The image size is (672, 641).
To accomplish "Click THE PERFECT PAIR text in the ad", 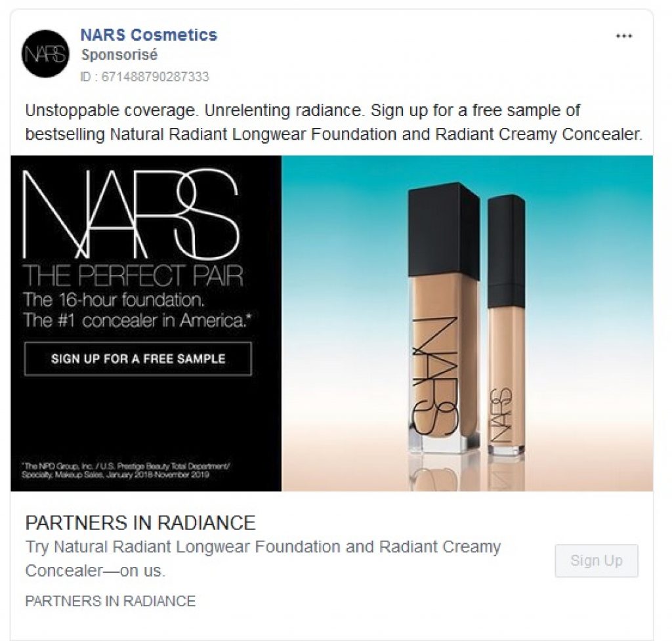I will 133,276.
